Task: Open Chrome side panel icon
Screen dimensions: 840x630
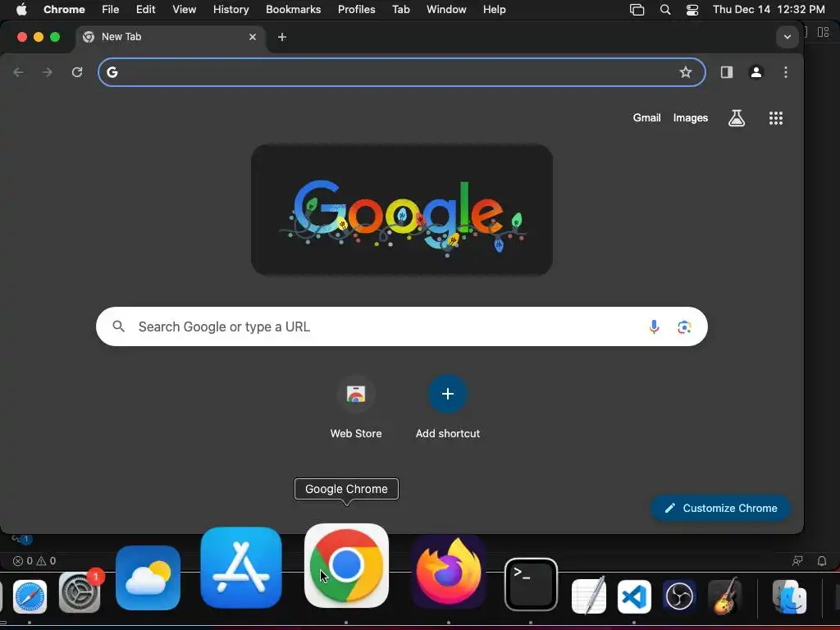Action: tap(727, 72)
